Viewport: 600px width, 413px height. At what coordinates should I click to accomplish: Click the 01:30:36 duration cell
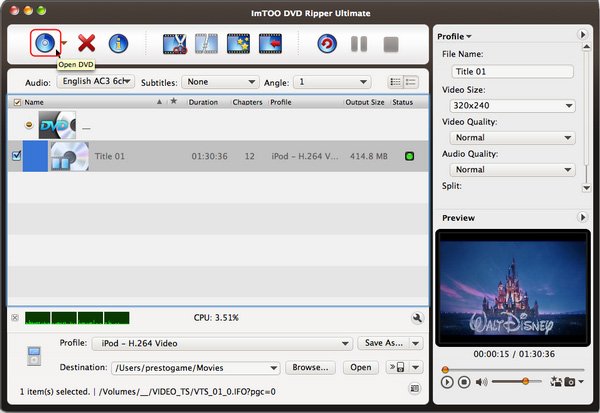point(209,156)
